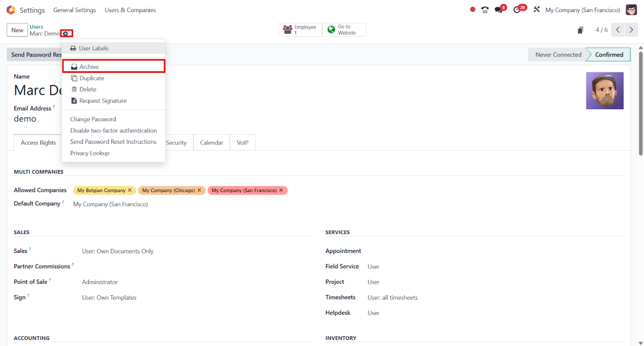The width and height of the screenshot is (644, 346).
Task: Open the Activities clock icon with 29 badge
Action: pyautogui.click(x=517, y=9)
